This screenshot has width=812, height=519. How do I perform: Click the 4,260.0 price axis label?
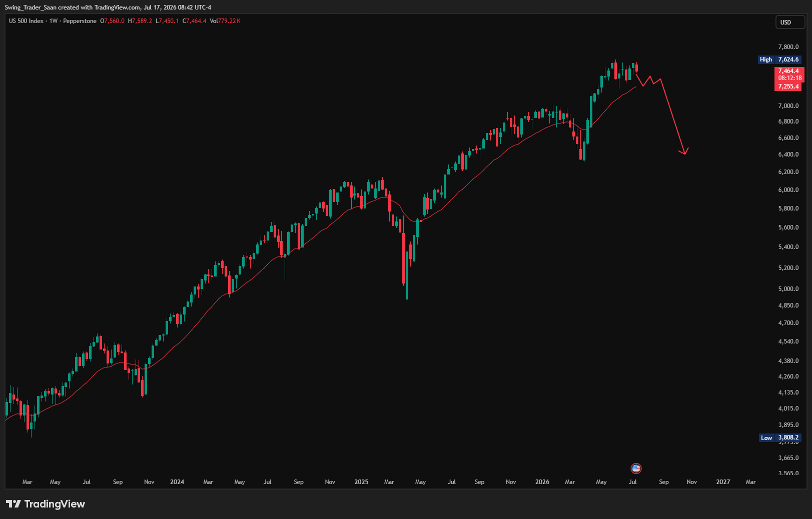(788, 376)
